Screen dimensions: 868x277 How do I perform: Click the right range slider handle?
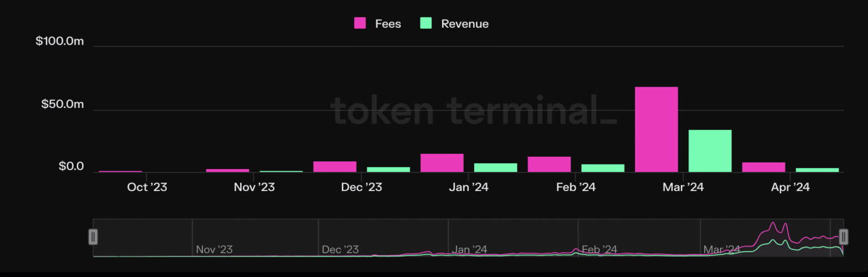click(x=843, y=236)
